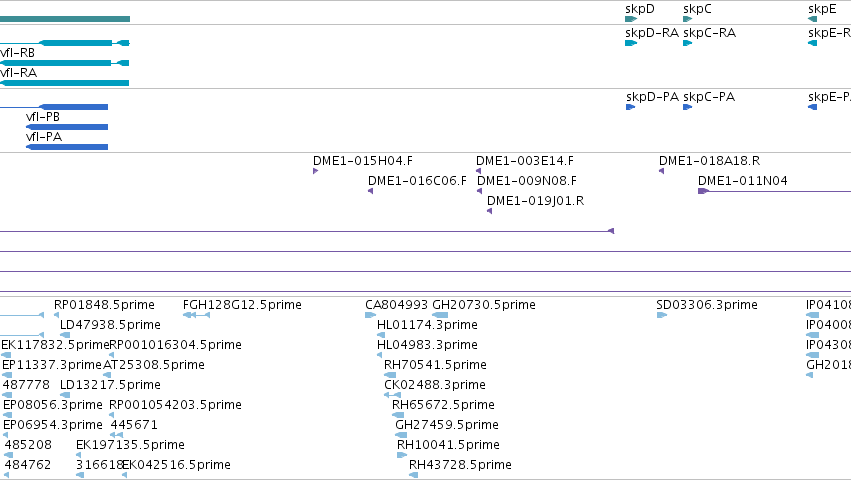Open the DME1-019J01.R label
The height and width of the screenshot is (480, 851).
536,201
